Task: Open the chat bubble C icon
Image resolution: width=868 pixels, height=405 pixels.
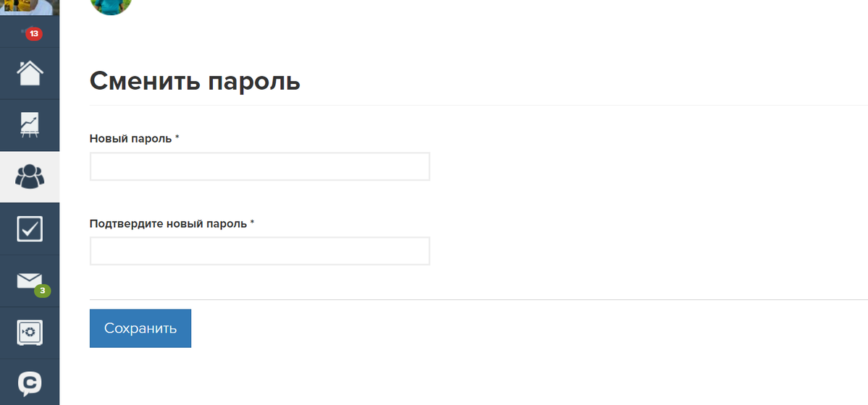Action: coord(30,383)
